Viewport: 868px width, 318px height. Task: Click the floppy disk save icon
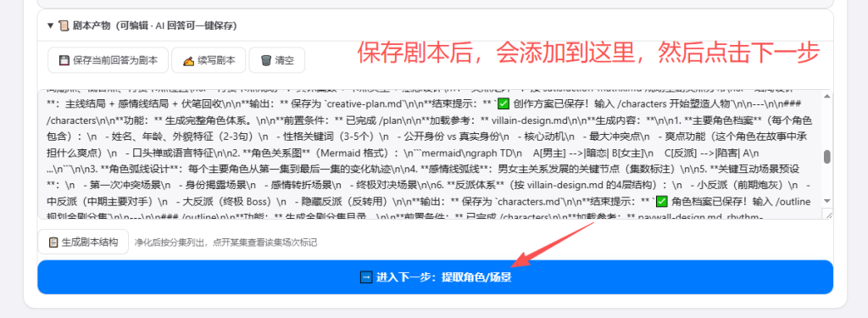[x=64, y=60]
